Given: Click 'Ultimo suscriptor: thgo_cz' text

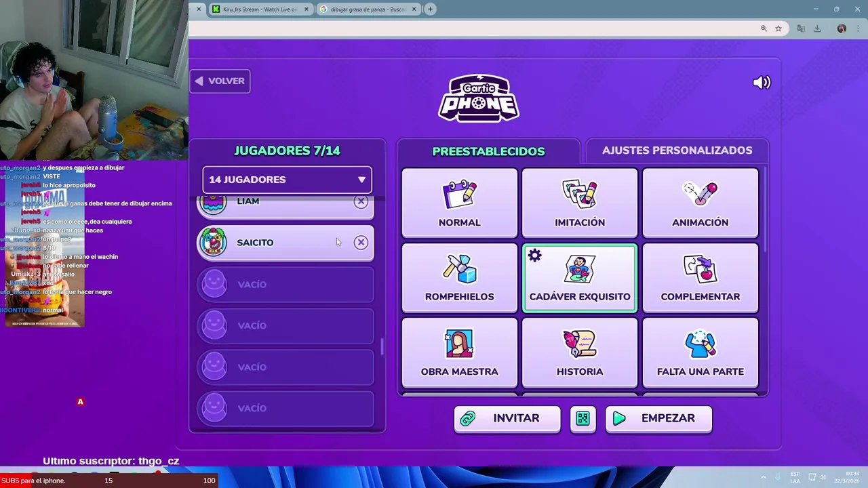Looking at the screenshot, I should click(111, 461).
